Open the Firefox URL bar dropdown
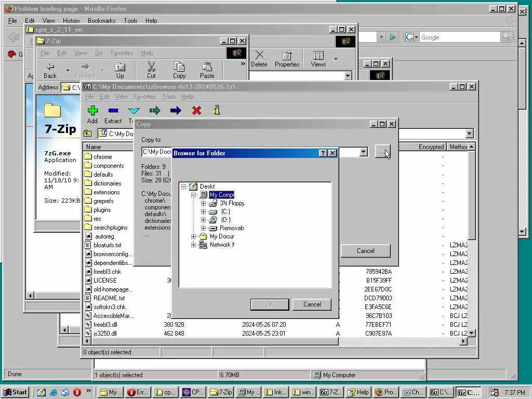The height and width of the screenshot is (399, 532). pyautogui.click(x=381, y=37)
